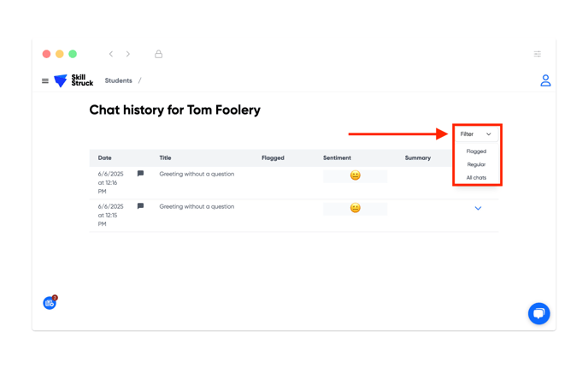This screenshot has width=588, height=368.
Task: Click the neutral sentiment emoji in the second row
Action: click(356, 208)
